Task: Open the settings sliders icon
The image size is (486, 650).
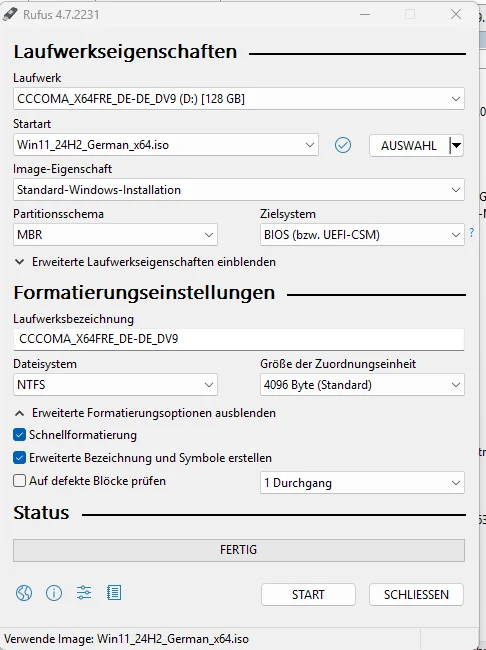Action: tap(84, 593)
